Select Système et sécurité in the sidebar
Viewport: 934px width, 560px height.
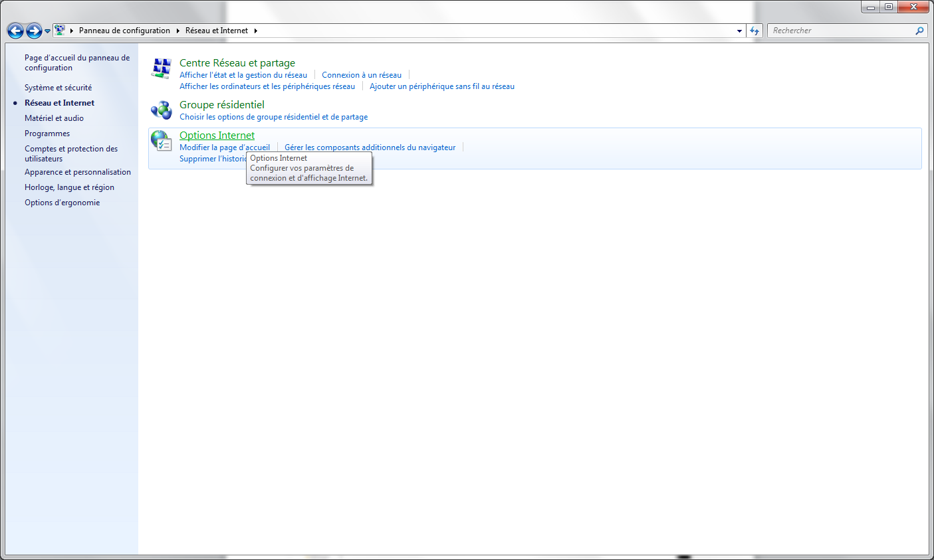coord(58,88)
